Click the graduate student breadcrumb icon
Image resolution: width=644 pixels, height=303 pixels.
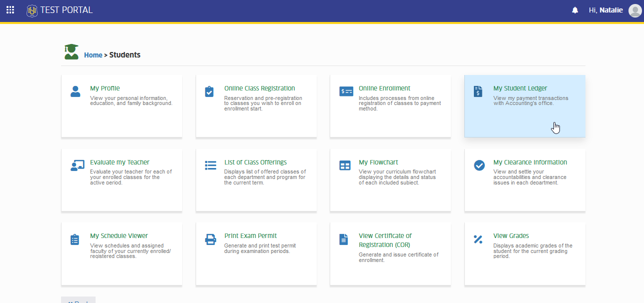72,52
